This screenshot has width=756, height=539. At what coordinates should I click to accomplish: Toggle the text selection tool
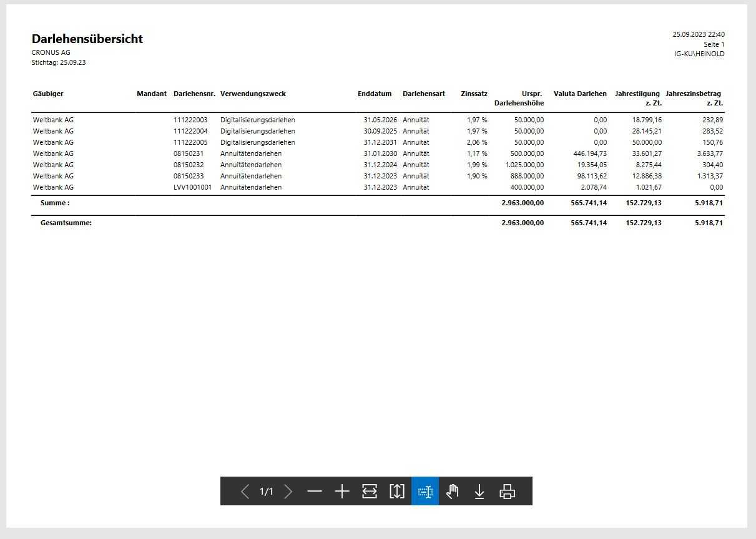pyautogui.click(x=425, y=492)
